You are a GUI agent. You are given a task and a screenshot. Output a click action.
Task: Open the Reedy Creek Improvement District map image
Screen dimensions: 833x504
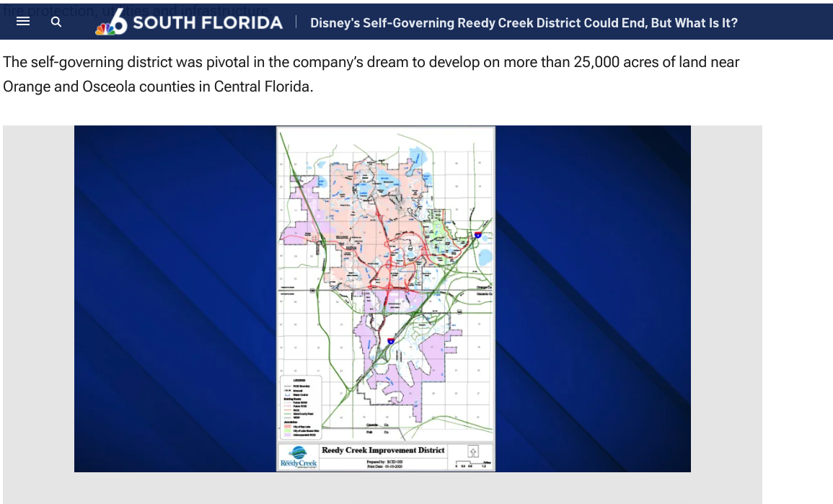click(x=382, y=299)
